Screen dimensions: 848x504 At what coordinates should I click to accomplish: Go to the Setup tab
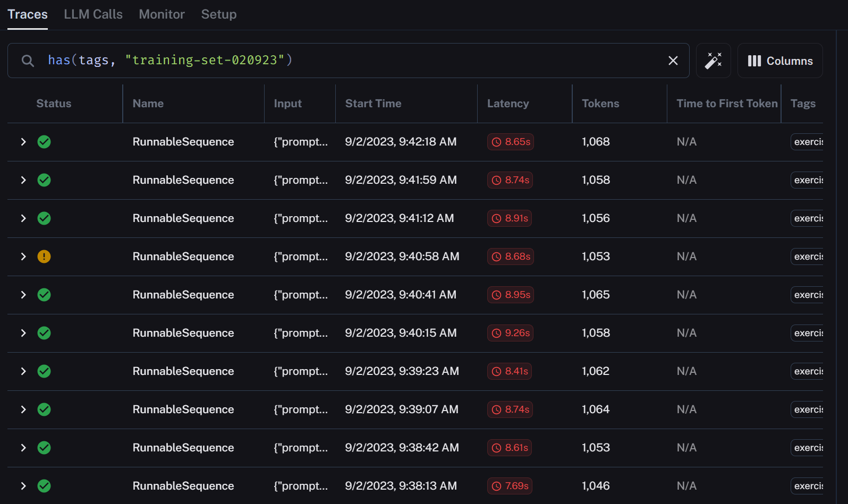pos(218,14)
